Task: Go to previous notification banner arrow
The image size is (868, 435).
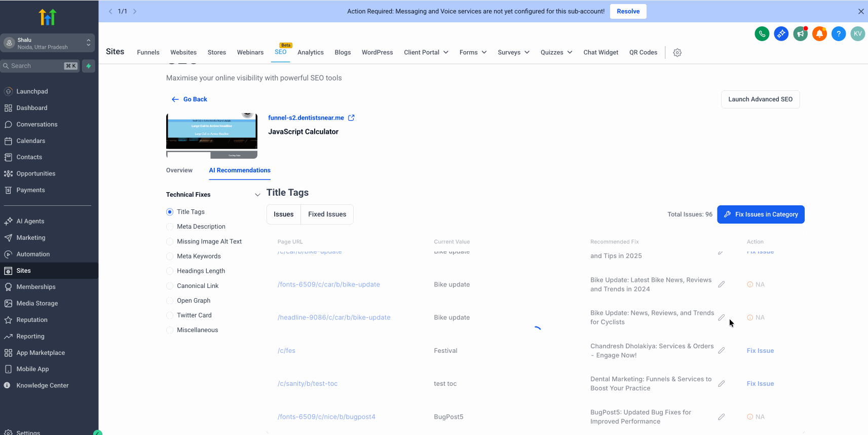Action: click(x=110, y=11)
